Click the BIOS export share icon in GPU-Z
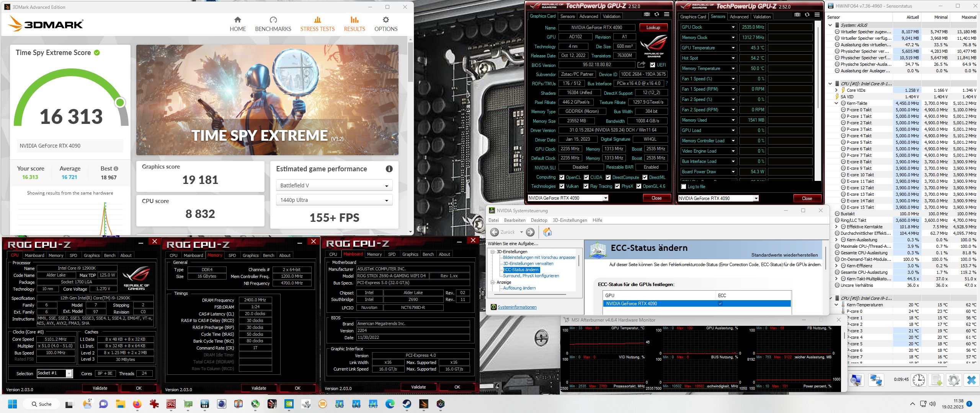Image resolution: width=980 pixels, height=413 pixels. 641,65
